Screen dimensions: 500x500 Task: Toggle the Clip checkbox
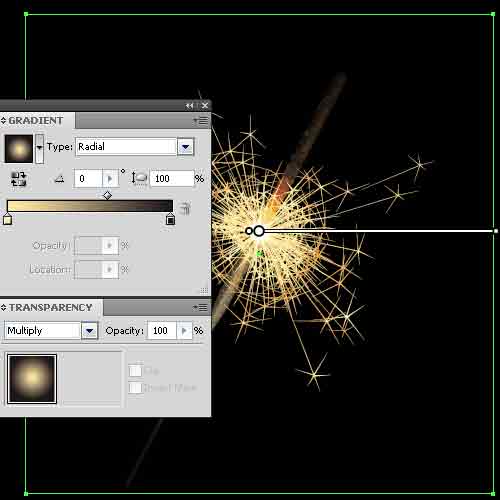135,370
